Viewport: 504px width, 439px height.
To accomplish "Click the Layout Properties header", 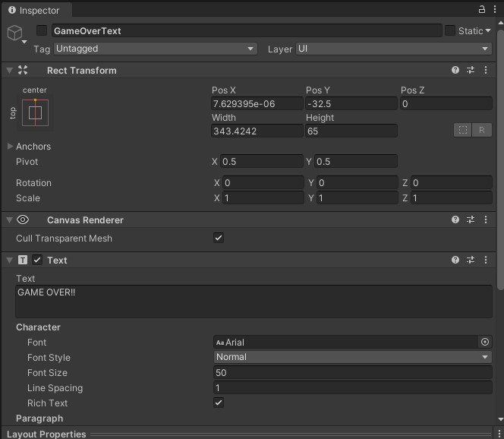I will click(x=248, y=434).
